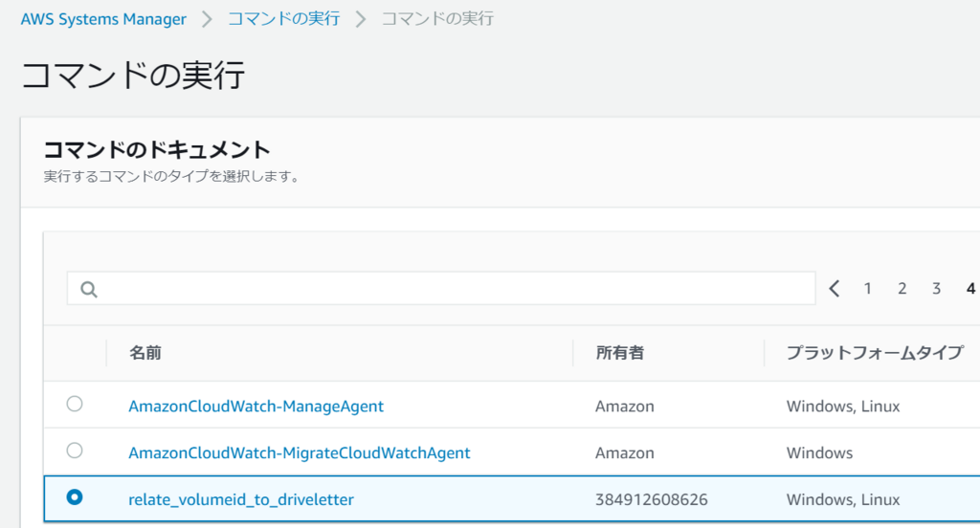The image size is (980, 528).
Task: Go to previous page with left chevron
Action: coord(834,288)
